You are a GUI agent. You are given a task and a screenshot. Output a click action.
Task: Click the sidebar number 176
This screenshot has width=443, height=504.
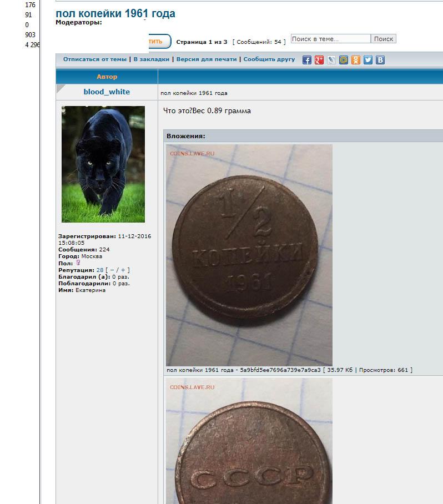30,5
